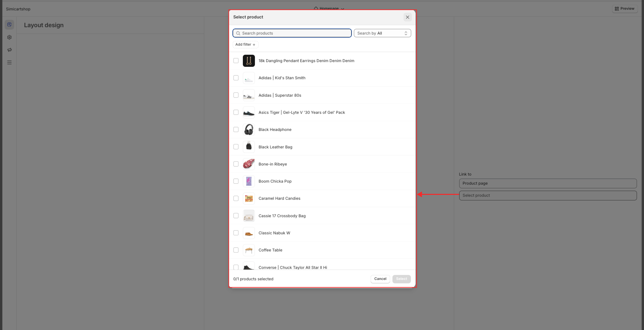Close the Select product dialog
The image size is (644, 330).
tap(407, 17)
